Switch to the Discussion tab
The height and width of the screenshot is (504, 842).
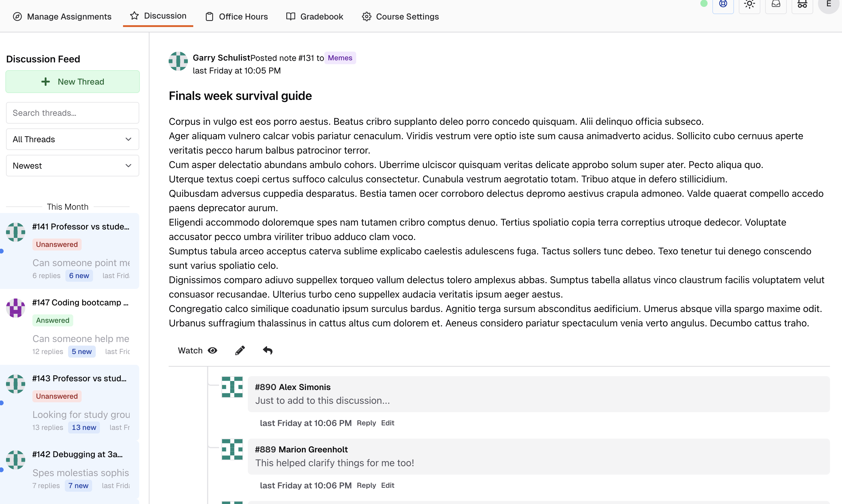click(x=158, y=16)
